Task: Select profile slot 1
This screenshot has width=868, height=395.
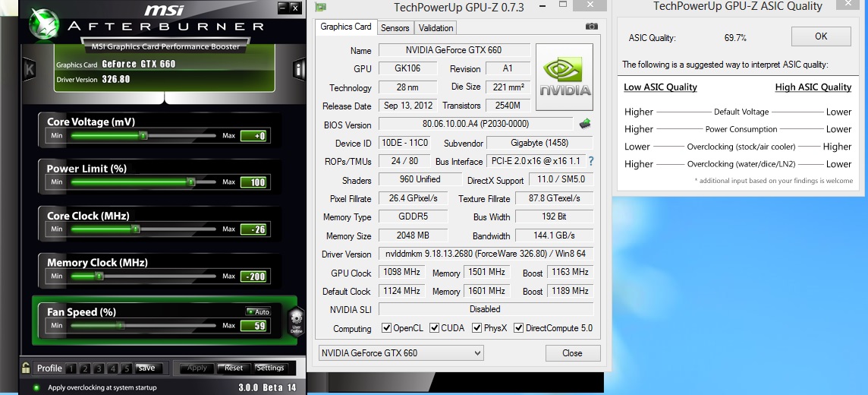Action: pos(71,368)
